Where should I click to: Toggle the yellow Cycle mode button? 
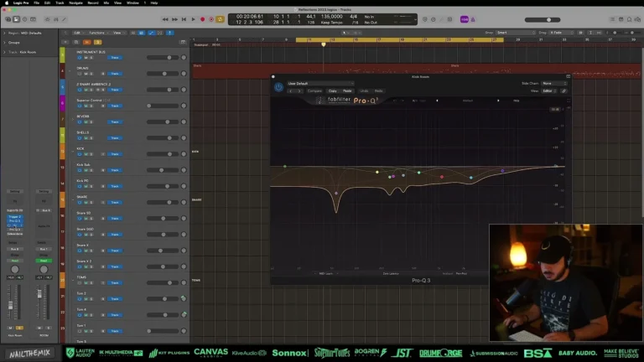coord(221,18)
